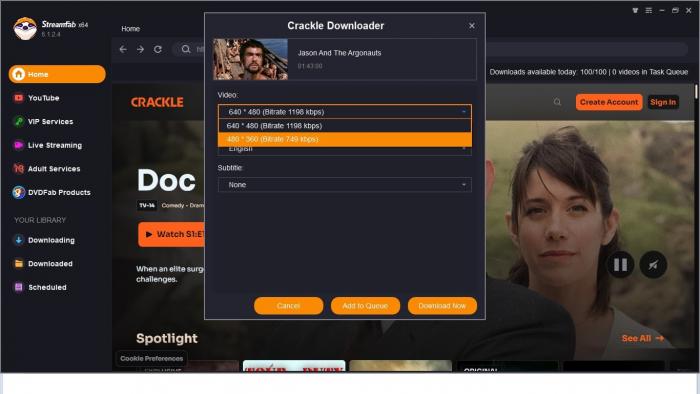
Task: Click the Watch S1 play button
Action: (x=171, y=234)
